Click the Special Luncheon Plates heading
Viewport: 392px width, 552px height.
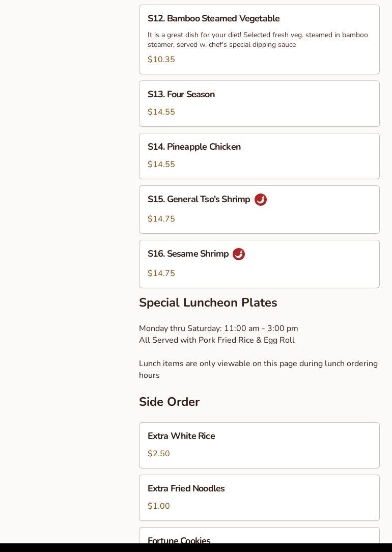pos(208,303)
